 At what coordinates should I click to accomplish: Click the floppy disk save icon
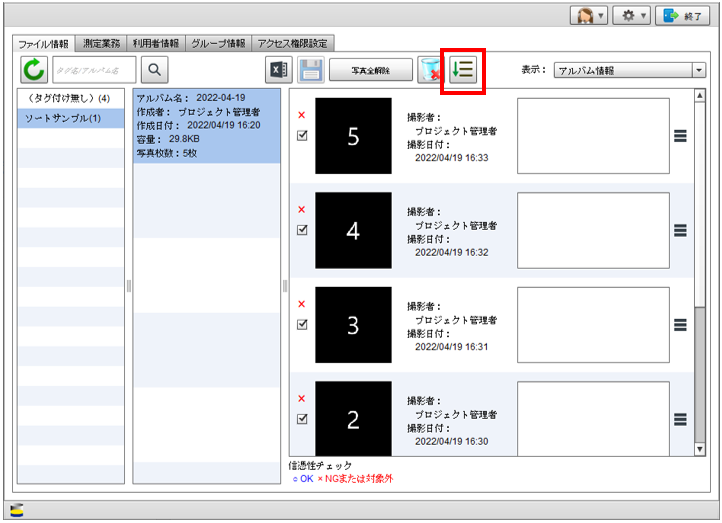pyautogui.click(x=310, y=70)
